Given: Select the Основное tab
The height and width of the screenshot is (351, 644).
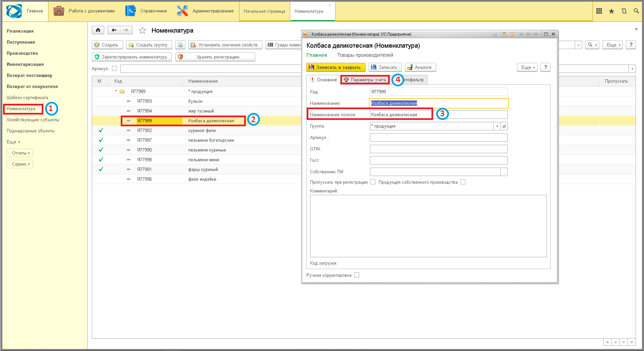Looking at the screenshot, I should click(x=323, y=80).
